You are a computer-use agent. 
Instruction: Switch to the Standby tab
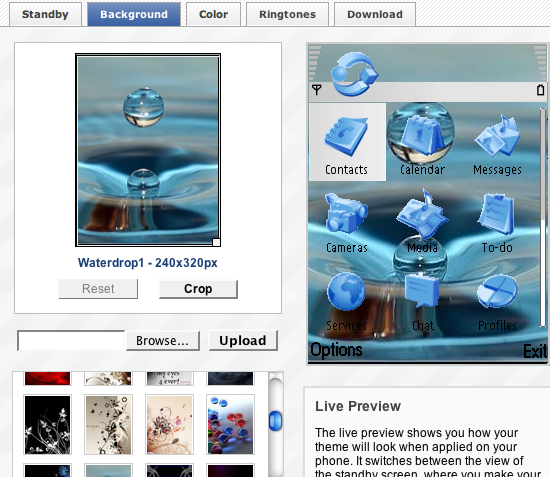click(x=45, y=14)
